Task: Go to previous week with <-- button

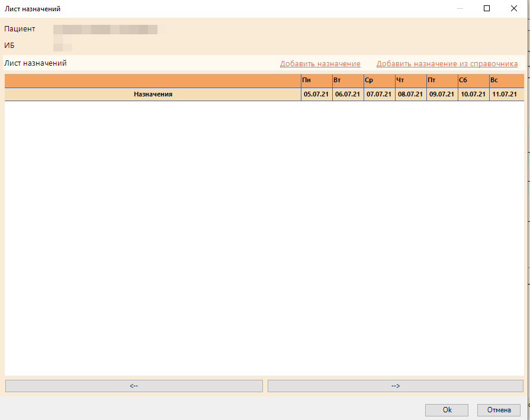Action: pyautogui.click(x=134, y=386)
